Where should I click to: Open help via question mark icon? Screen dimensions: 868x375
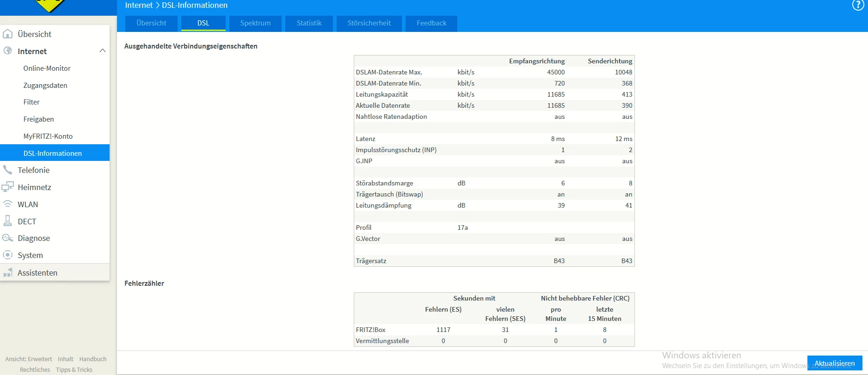[858, 5]
